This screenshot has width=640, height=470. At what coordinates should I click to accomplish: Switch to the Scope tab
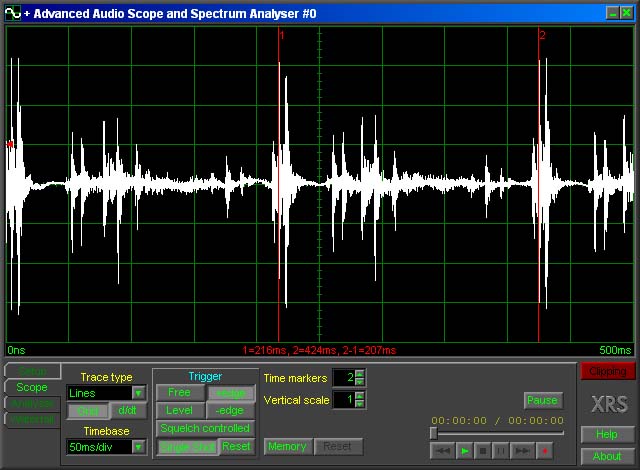pos(32,387)
